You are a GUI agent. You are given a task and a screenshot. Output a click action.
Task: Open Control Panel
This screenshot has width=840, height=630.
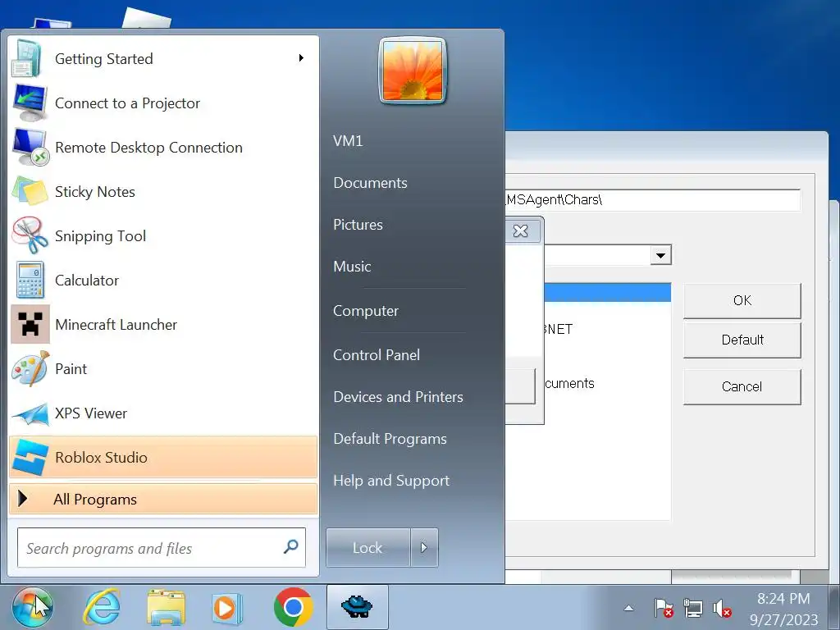coord(377,354)
